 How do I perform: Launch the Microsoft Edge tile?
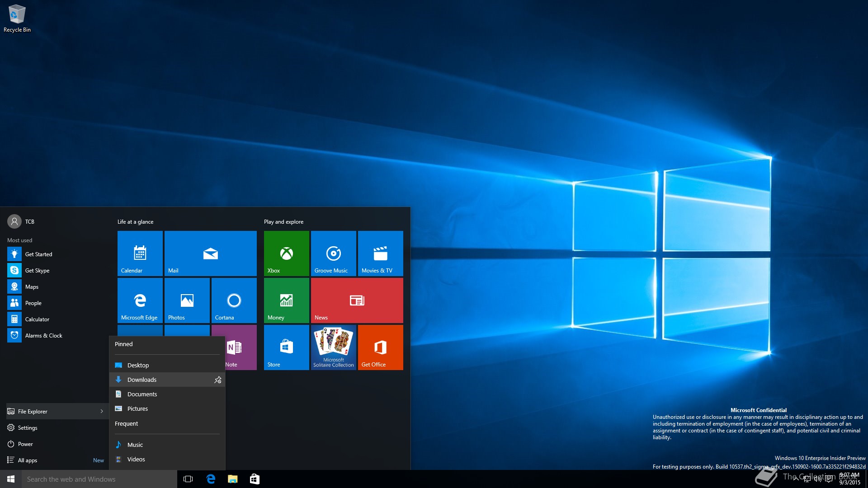(x=140, y=300)
